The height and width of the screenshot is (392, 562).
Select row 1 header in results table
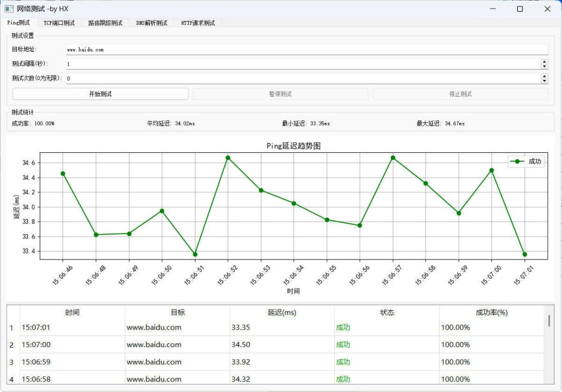pyautogui.click(x=12, y=327)
